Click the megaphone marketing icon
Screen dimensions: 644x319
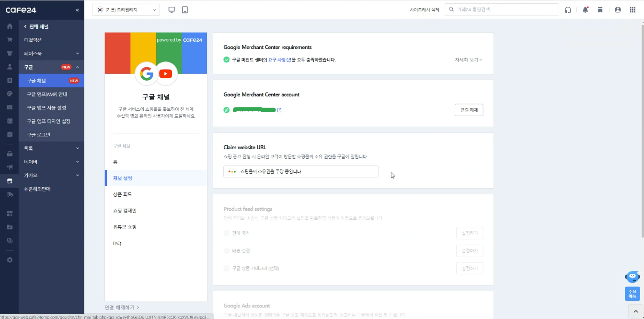click(10, 167)
